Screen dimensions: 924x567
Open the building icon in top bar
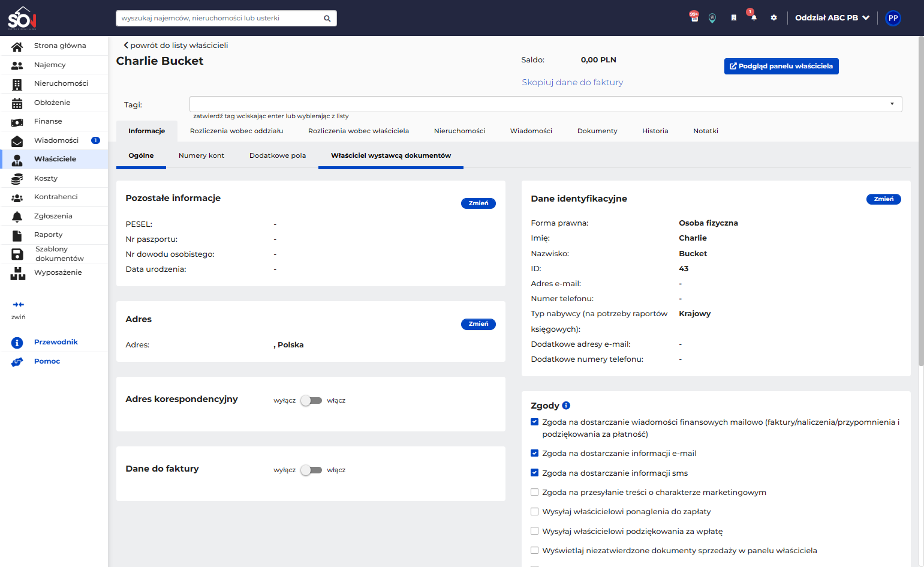(733, 18)
